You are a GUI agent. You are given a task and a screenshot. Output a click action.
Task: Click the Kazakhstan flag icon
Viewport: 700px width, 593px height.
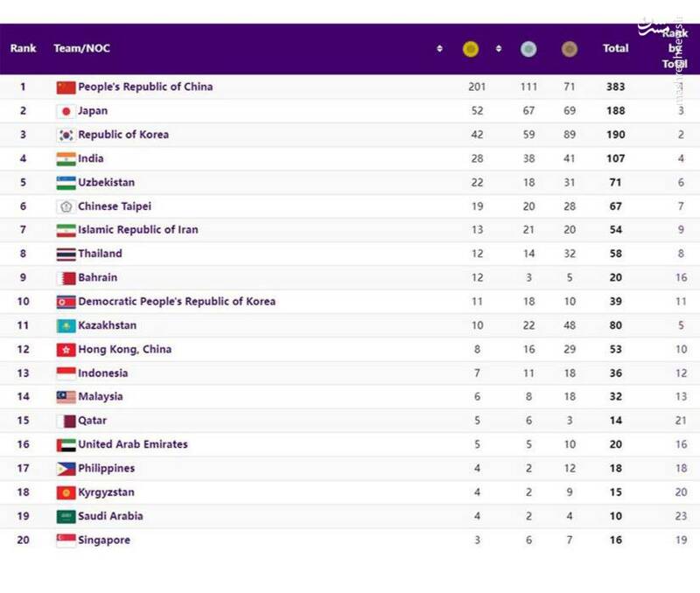[66, 325]
